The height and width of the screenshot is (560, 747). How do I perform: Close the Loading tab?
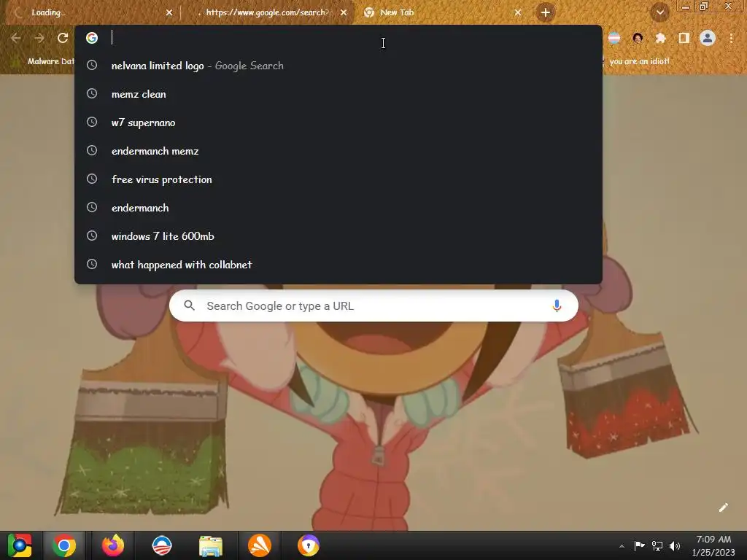[x=169, y=12]
